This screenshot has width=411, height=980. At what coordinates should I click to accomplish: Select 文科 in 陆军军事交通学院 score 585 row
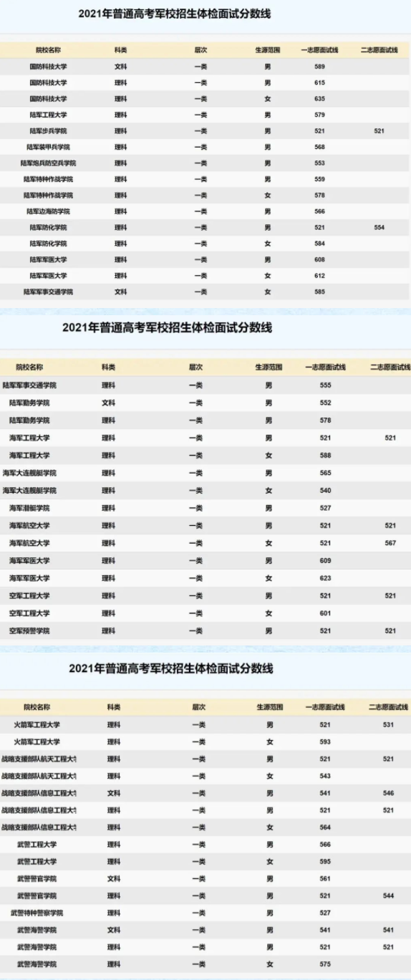(x=120, y=292)
